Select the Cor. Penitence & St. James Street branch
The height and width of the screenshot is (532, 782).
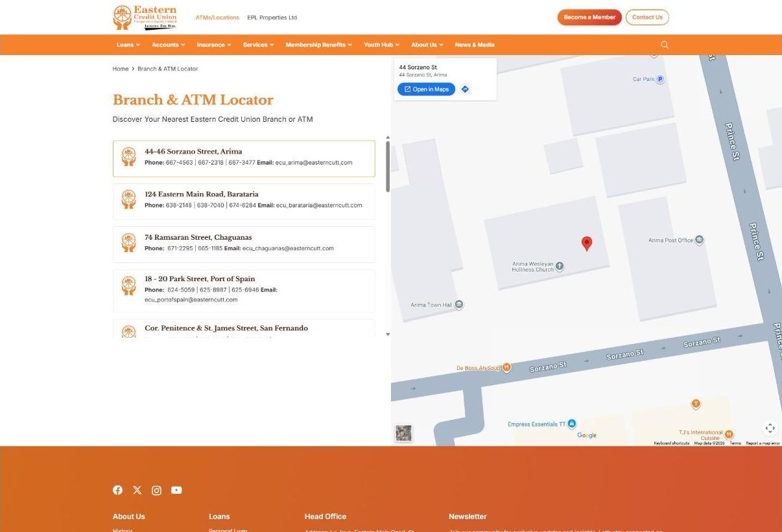244,329
